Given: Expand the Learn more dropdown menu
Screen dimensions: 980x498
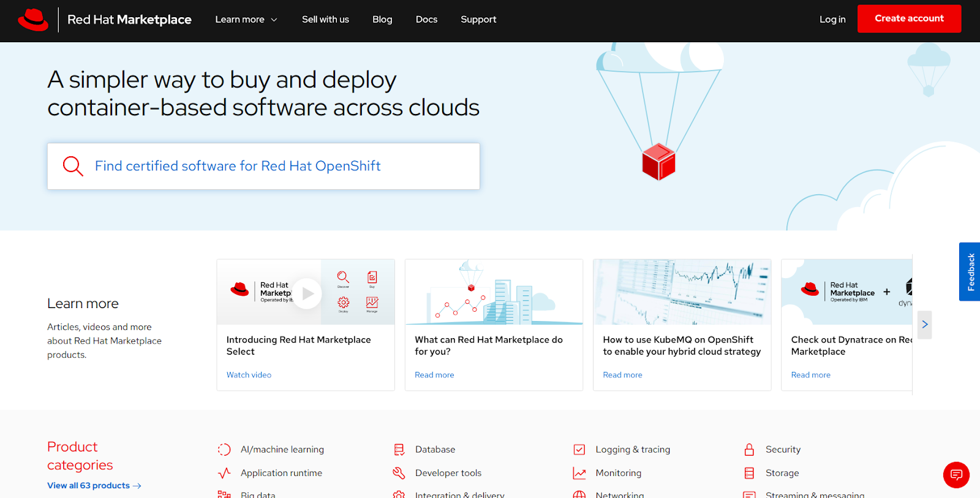Looking at the screenshot, I should (246, 20).
